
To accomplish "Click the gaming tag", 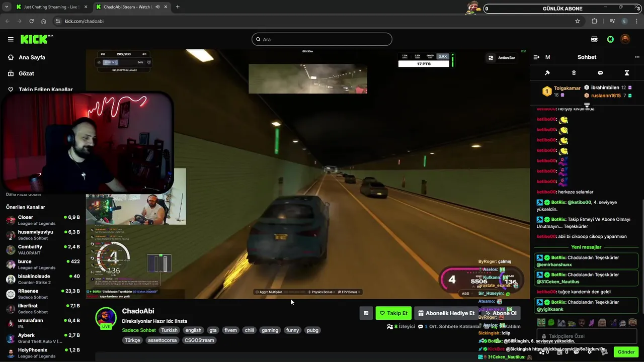I will [x=270, y=330].
